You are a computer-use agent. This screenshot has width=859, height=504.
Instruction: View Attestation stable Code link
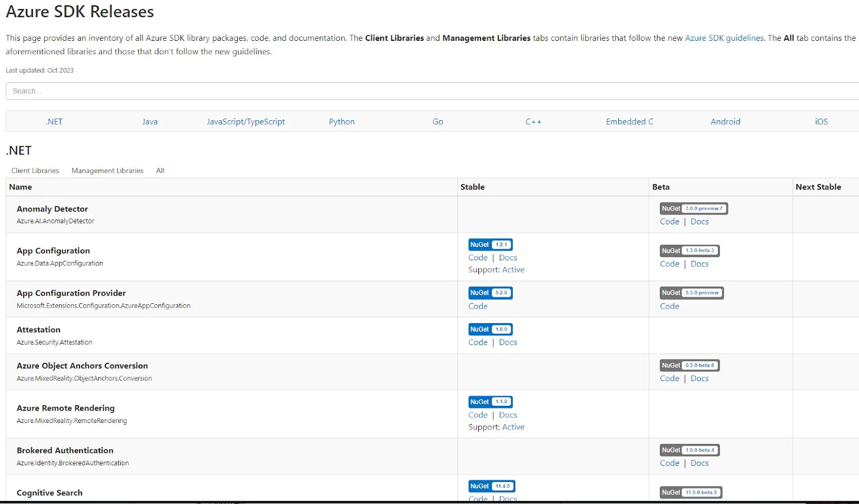[478, 342]
